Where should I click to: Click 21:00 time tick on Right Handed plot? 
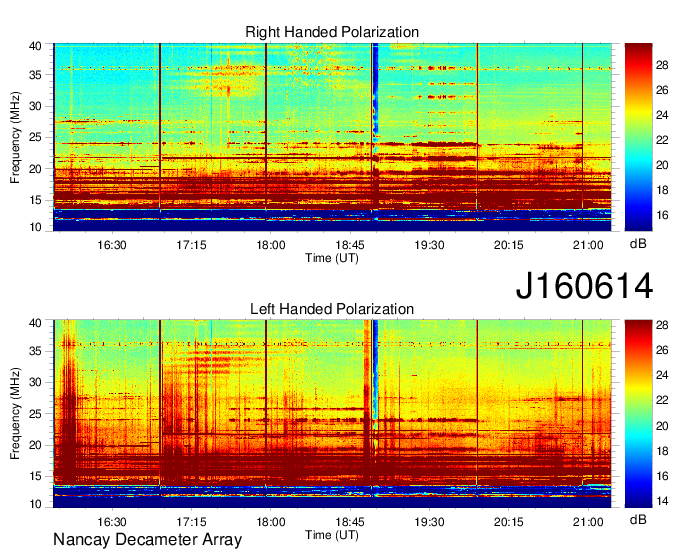(x=588, y=245)
